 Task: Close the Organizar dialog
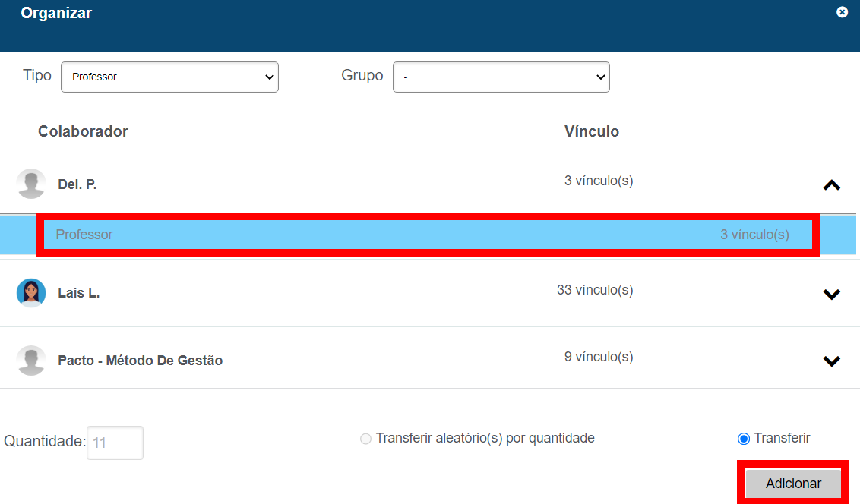click(x=842, y=12)
